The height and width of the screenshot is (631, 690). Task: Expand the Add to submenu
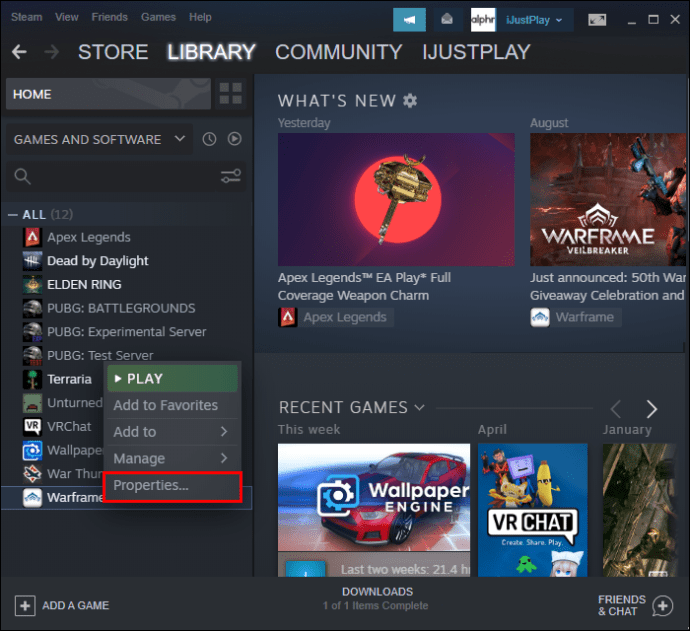[172, 432]
